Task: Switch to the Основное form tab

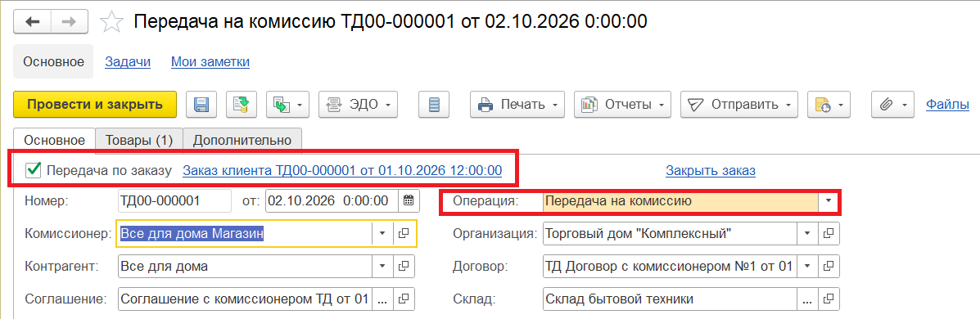Action: click(x=54, y=140)
